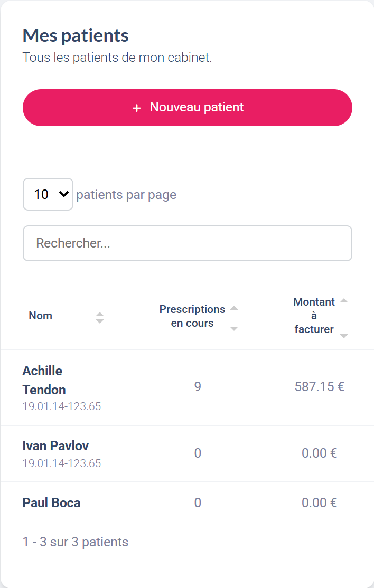Click the ID number under Ivan Pavlov

[62, 463]
